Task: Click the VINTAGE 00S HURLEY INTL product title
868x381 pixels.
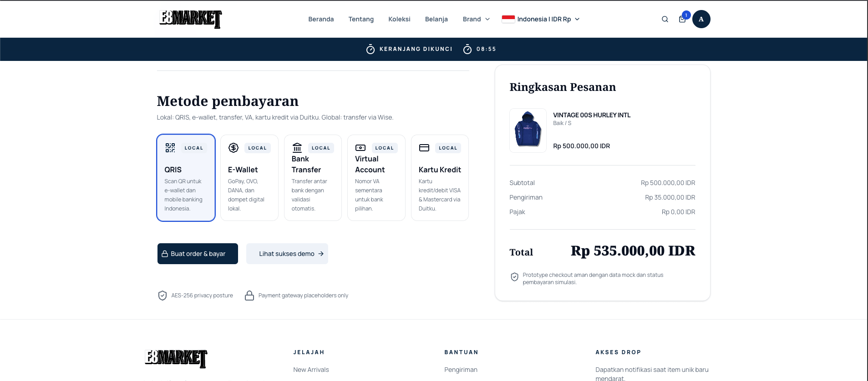Action: [x=592, y=115]
